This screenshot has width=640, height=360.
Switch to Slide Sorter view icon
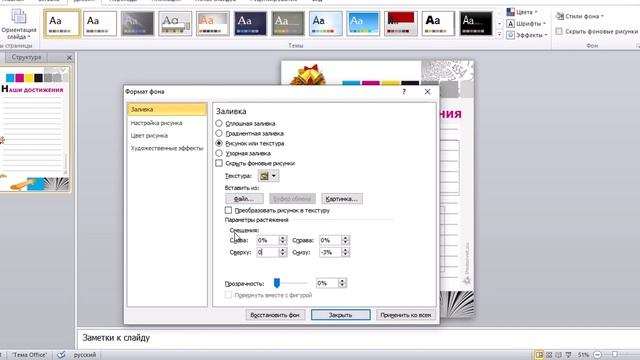click(x=549, y=355)
